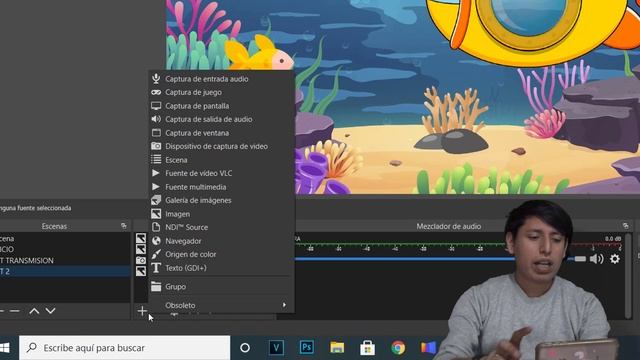Move selected scene up

[34, 311]
